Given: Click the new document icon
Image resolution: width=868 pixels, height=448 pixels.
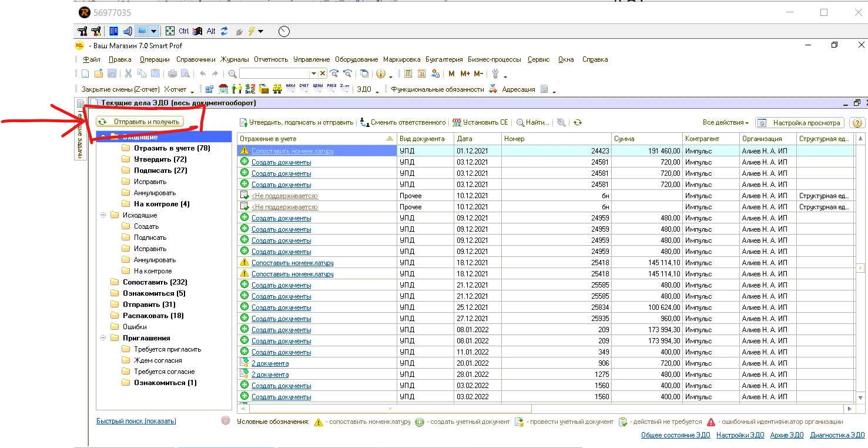Looking at the screenshot, I should pyautogui.click(x=85, y=73).
